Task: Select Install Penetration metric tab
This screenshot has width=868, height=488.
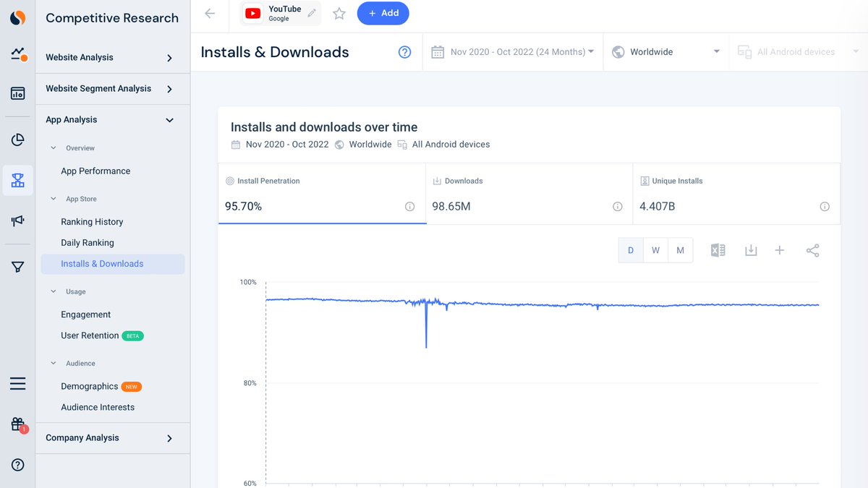Action: [x=322, y=194]
